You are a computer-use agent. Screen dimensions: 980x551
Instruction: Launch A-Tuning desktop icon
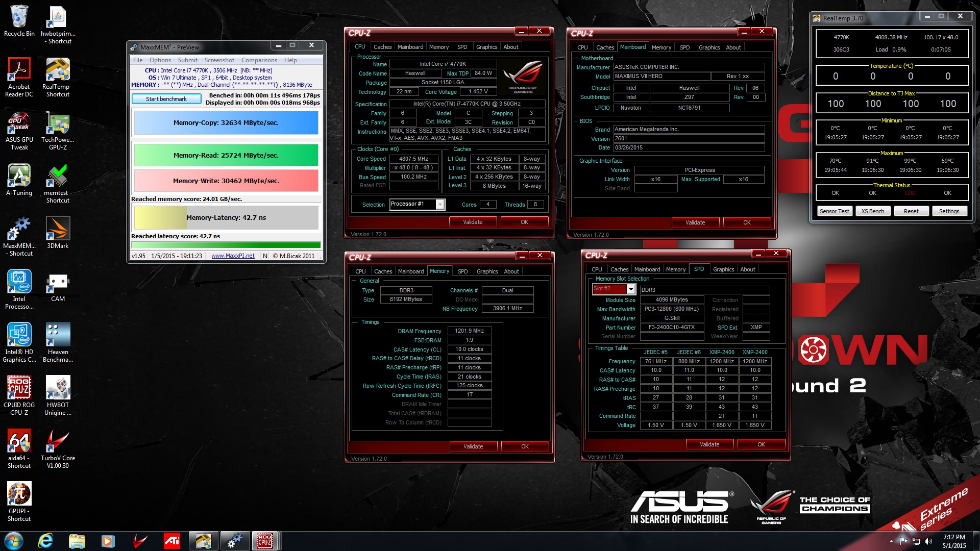pos(19,180)
